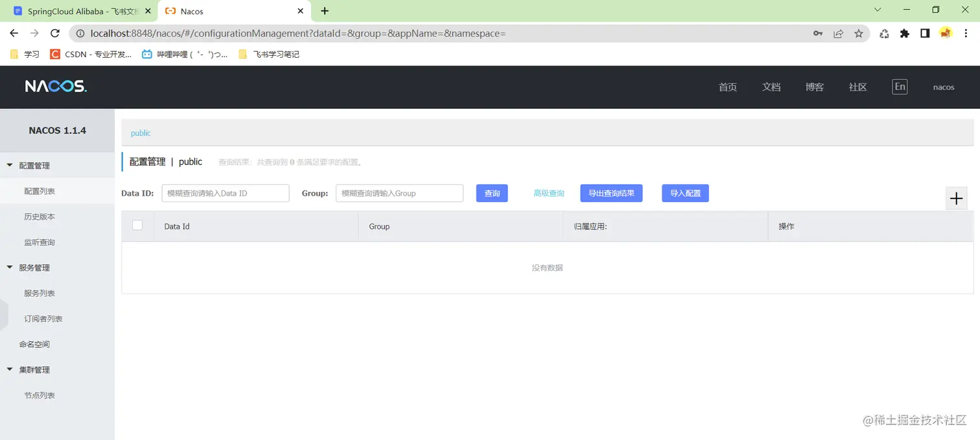
Task: Tick the select-all checkbox in table header
Action: tap(137, 226)
